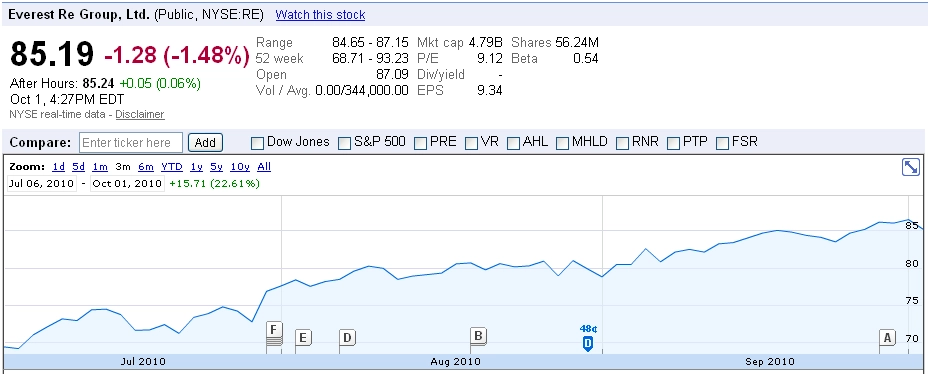Click the Aug 2010 timeline label

(x=455, y=361)
